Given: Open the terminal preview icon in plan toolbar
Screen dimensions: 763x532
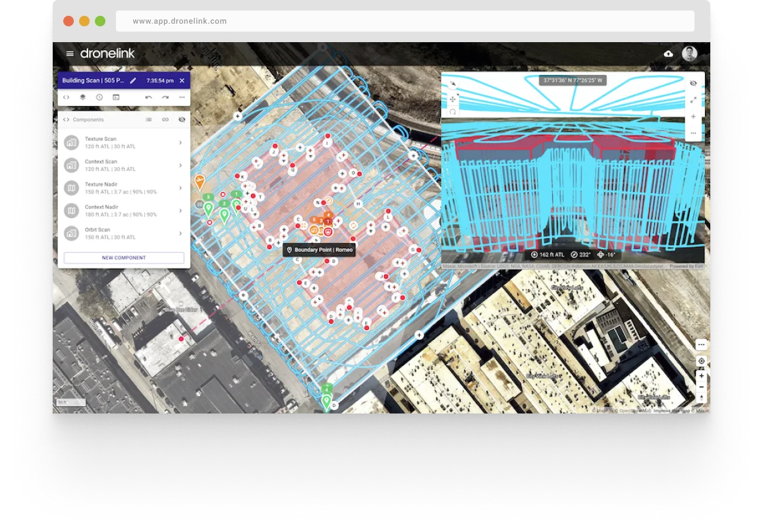Looking at the screenshot, I should click(116, 97).
